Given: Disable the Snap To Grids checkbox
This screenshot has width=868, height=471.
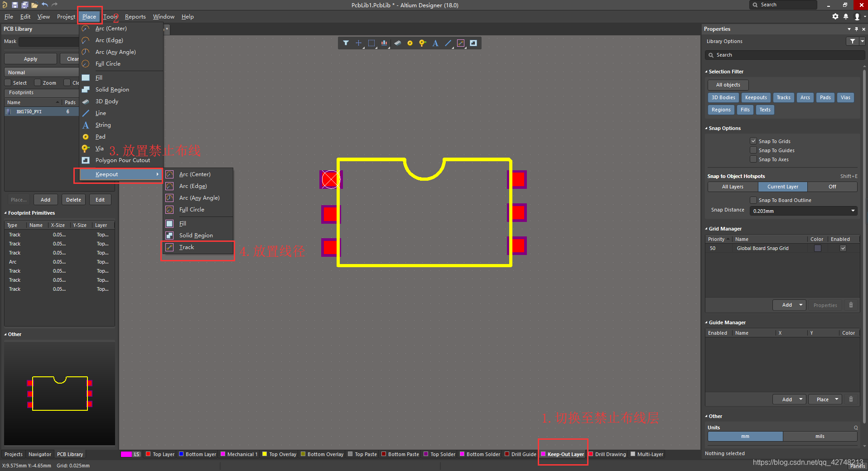Looking at the screenshot, I should [753, 141].
